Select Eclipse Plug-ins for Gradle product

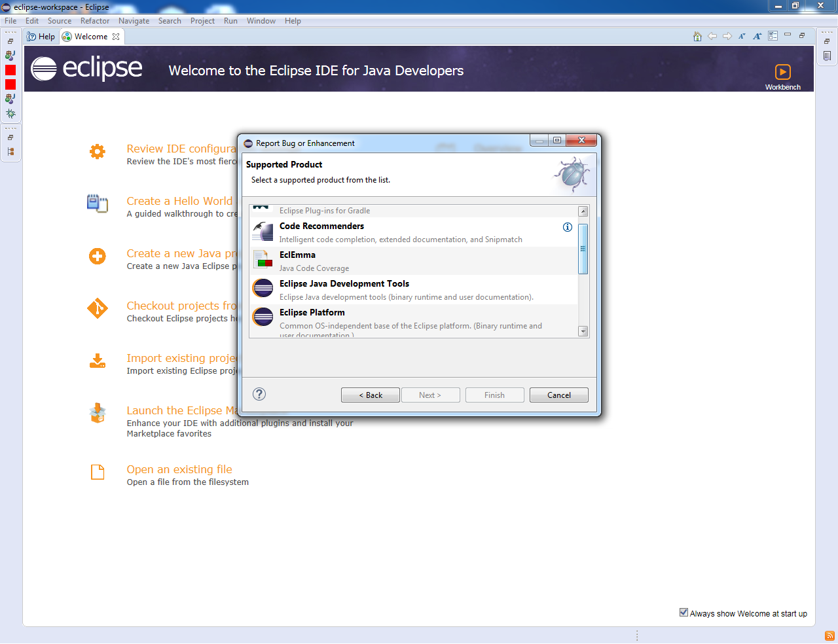tap(414, 211)
